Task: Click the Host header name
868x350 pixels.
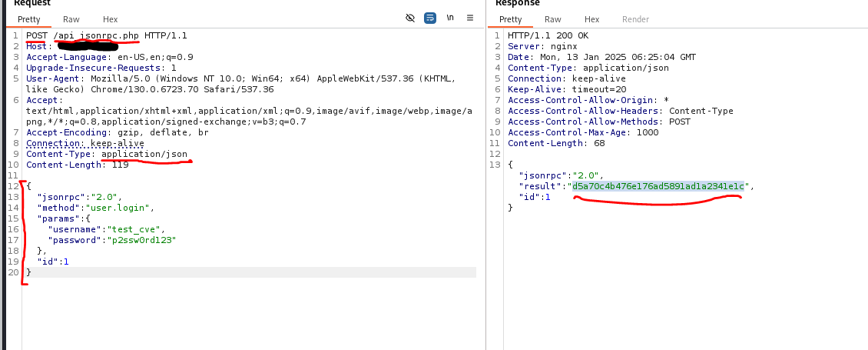Action: 38,47
